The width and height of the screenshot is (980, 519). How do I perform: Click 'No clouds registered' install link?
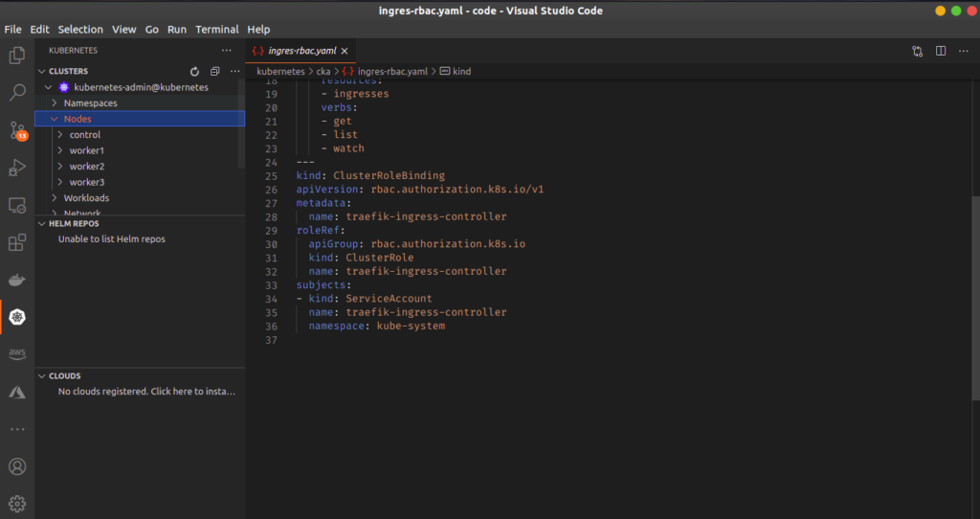point(146,392)
